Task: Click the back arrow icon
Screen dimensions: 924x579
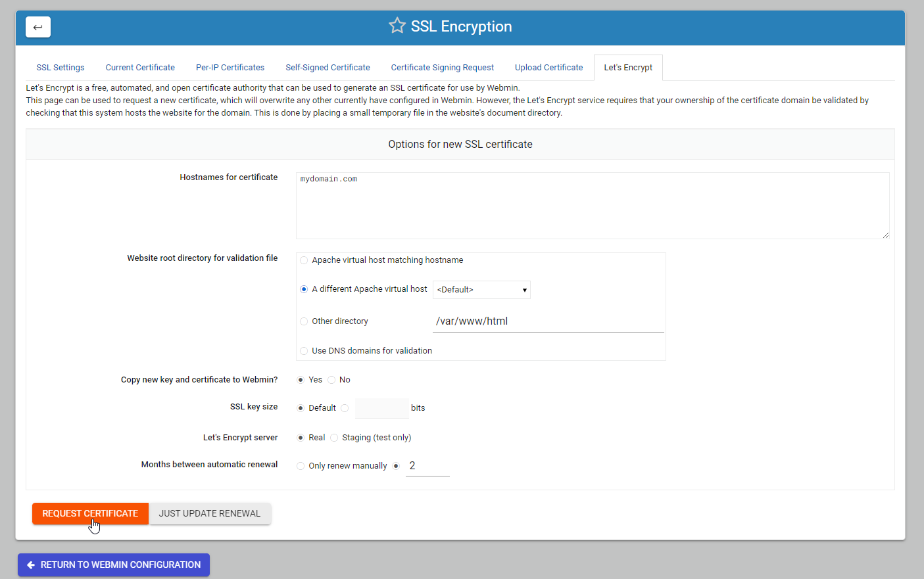Action: pyautogui.click(x=38, y=27)
